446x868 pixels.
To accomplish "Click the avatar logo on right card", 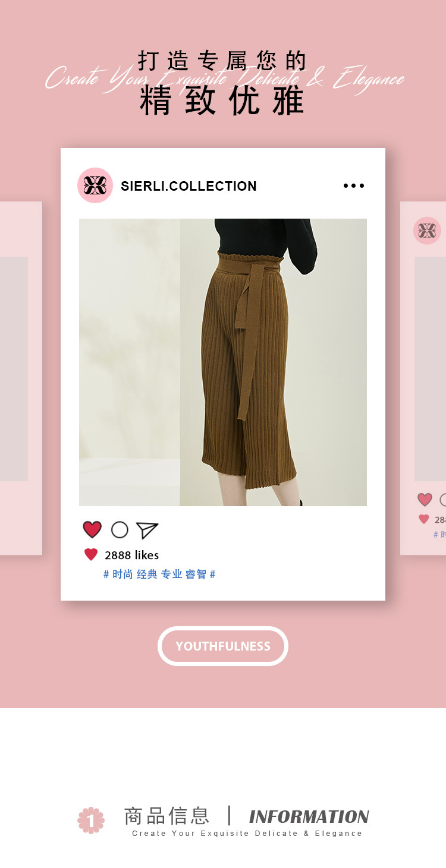I will tap(427, 231).
